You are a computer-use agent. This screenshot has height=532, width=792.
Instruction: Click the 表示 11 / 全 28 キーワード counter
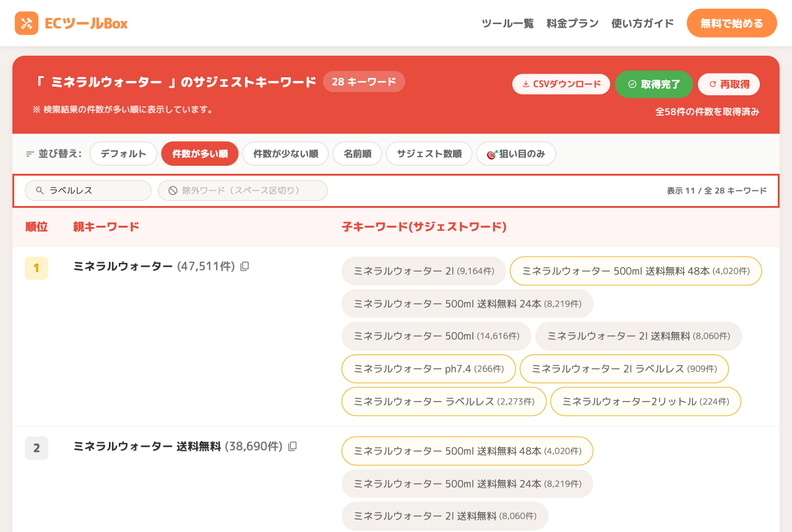[x=717, y=191]
